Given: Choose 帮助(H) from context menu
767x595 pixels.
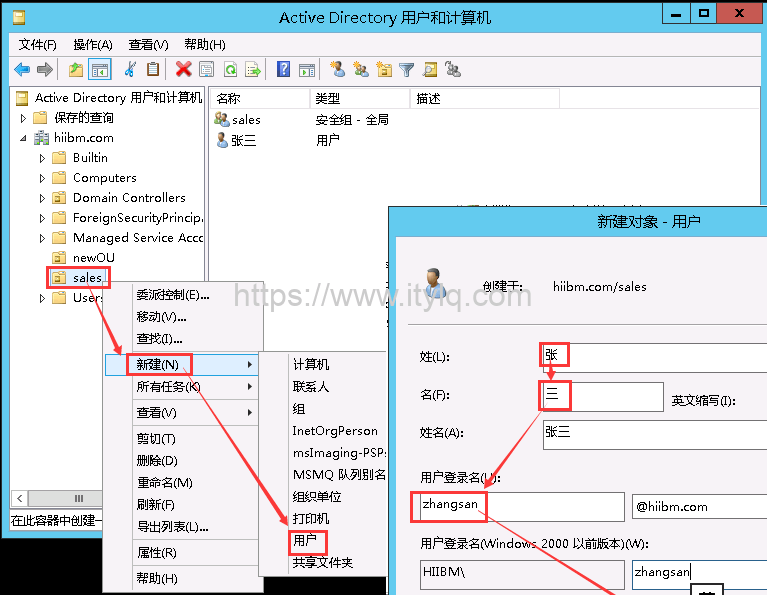Looking at the screenshot, I should tap(183, 578).
